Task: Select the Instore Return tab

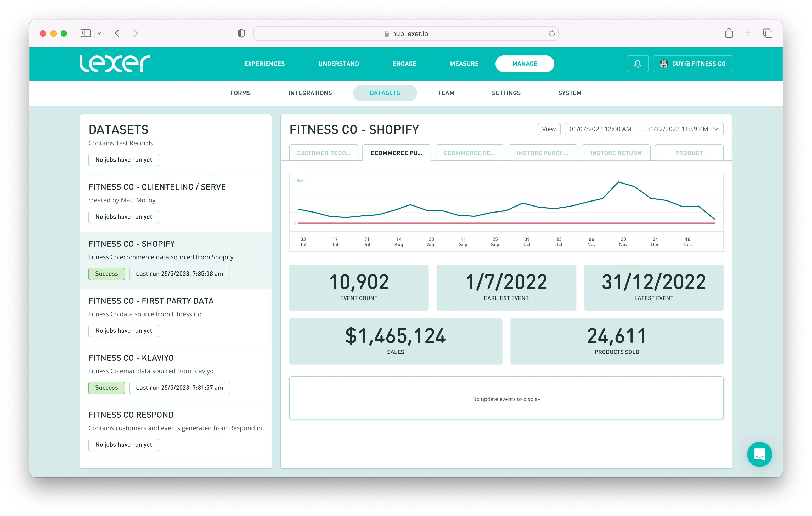Action: (615, 153)
